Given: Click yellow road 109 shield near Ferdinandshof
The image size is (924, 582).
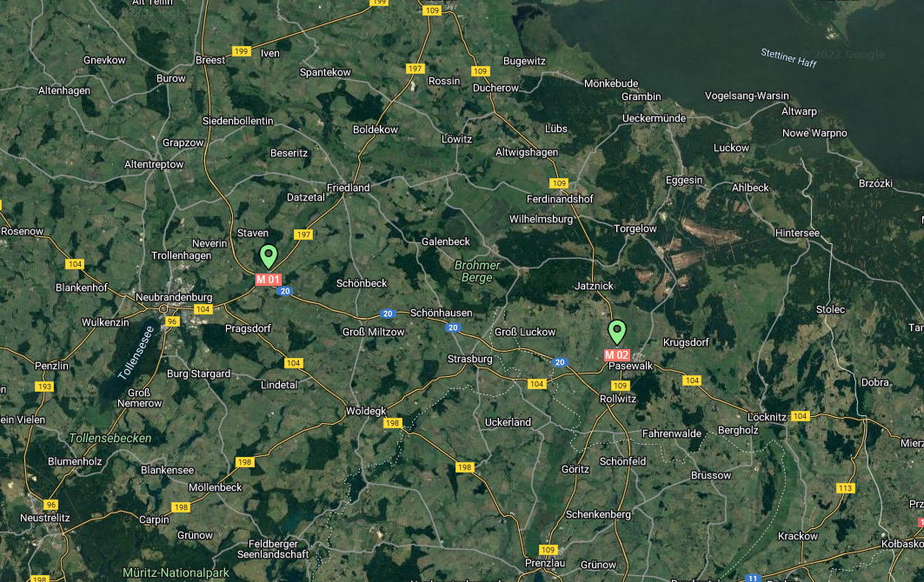Looking at the screenshot, I should 559,183.
